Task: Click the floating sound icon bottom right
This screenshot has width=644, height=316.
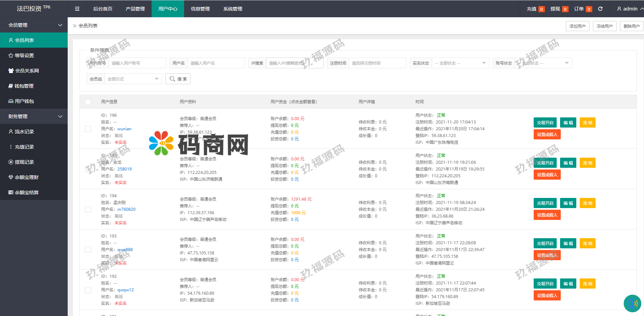Action: coord(632,303)
